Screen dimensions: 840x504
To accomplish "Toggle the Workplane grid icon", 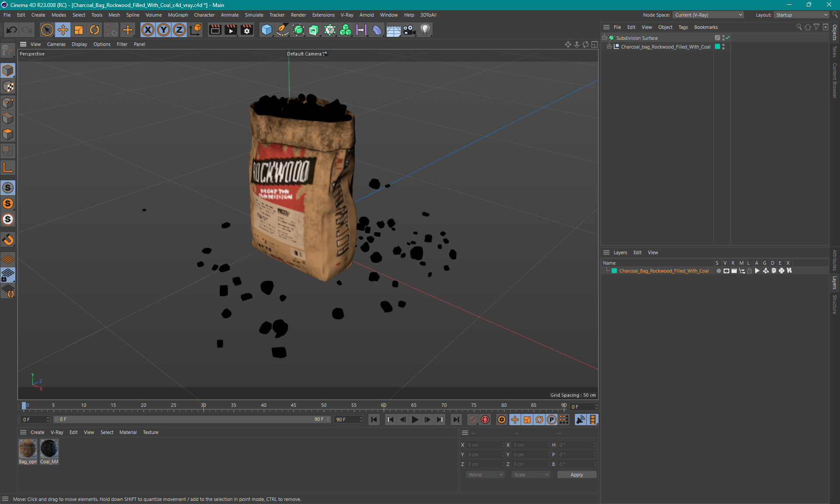I will 8,259.
